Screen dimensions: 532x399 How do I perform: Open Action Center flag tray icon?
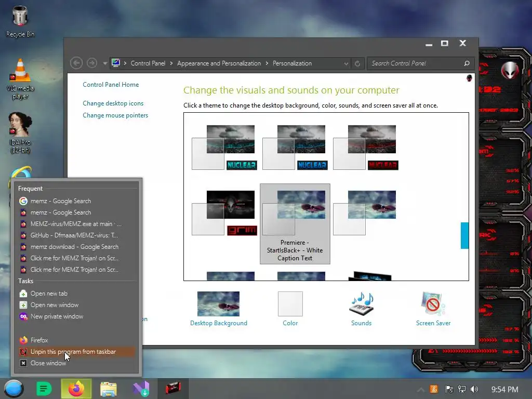pyautogui.click(x=449, y=389)
